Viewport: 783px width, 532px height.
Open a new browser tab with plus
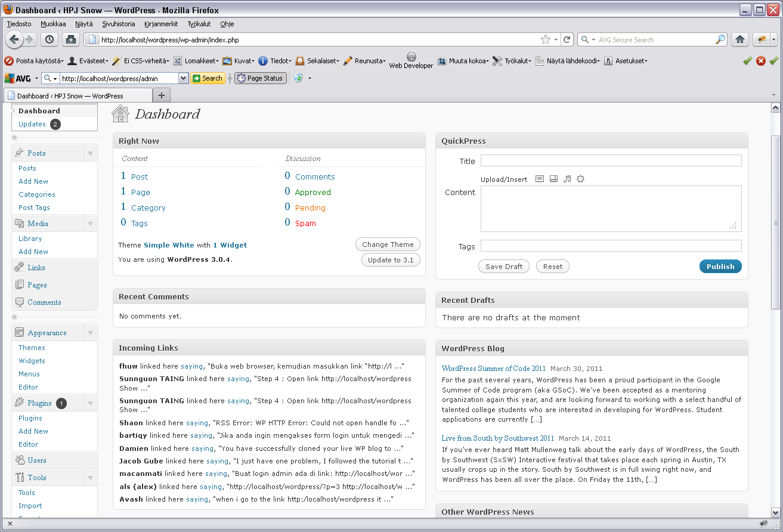tap(161, 95)
